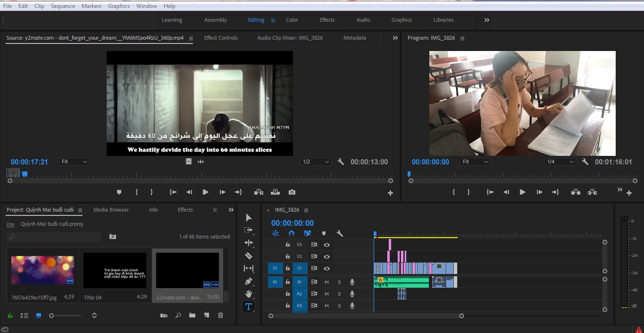Screen dimensions: 644x333
Task: Hide track V3 with its eye icon
Action: tap(326, 245)
